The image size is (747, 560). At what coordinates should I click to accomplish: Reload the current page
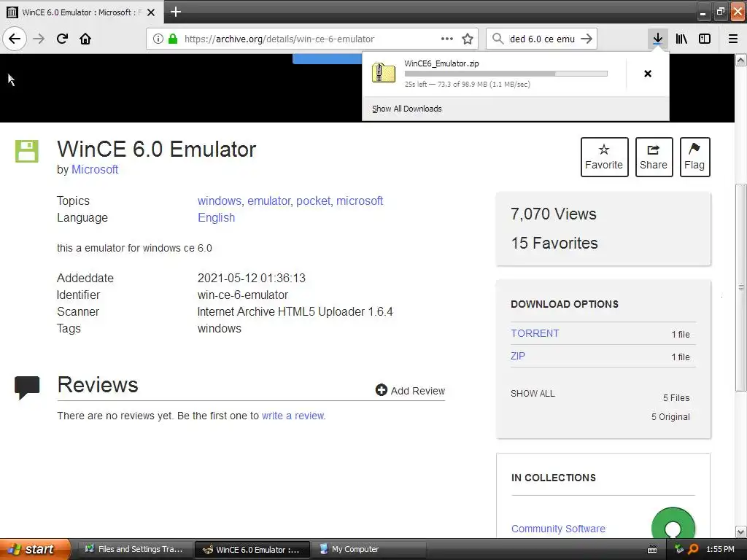point(62,39)
